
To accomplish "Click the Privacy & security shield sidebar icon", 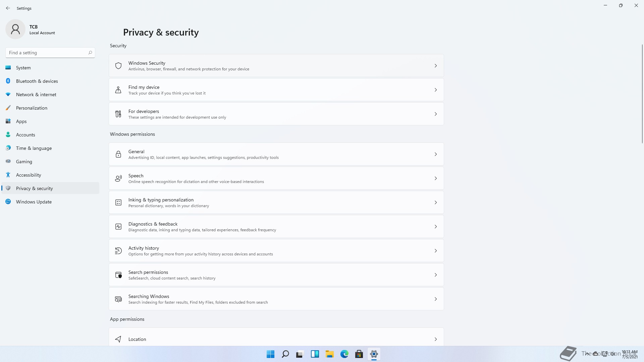I will tap(8, 188).
